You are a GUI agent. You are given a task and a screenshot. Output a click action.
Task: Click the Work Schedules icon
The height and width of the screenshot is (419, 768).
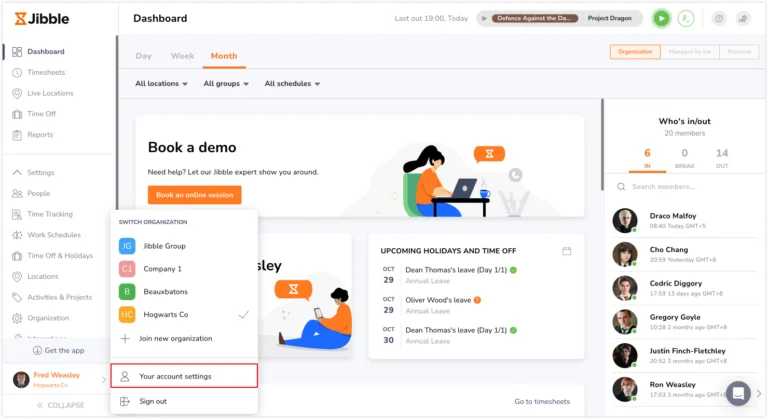pos(17,235)
